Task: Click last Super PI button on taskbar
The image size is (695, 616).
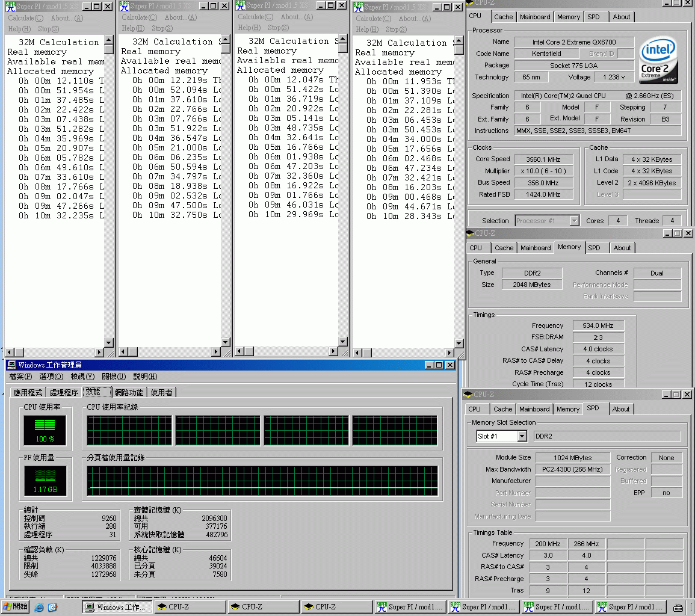Action: pos(631,607)
